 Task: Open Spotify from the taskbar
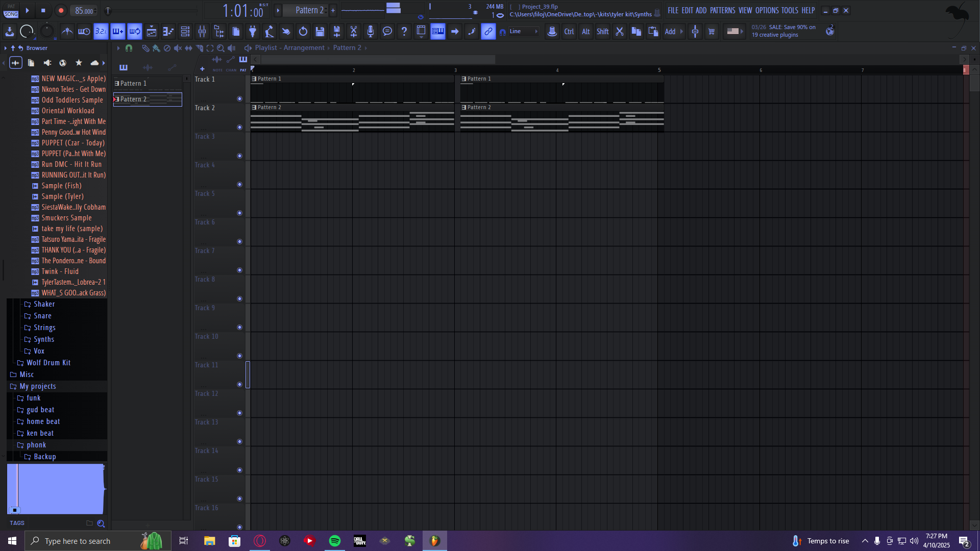click(x=335, y=541)
